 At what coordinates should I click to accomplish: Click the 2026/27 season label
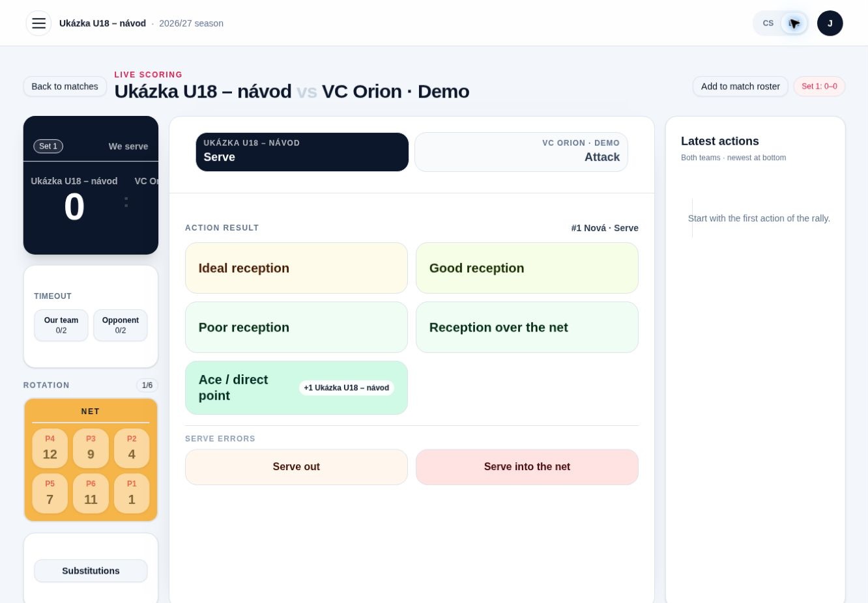click(192, 23)
